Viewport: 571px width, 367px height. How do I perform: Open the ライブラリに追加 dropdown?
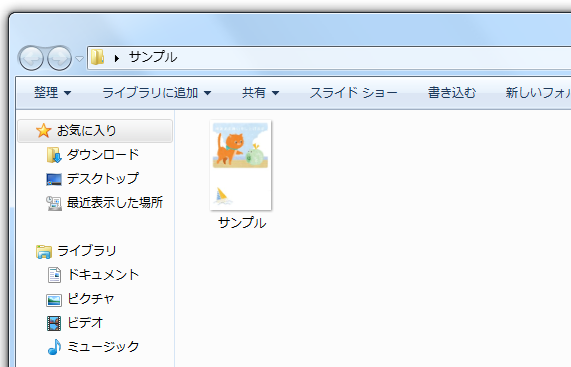(x=157, y=93)
